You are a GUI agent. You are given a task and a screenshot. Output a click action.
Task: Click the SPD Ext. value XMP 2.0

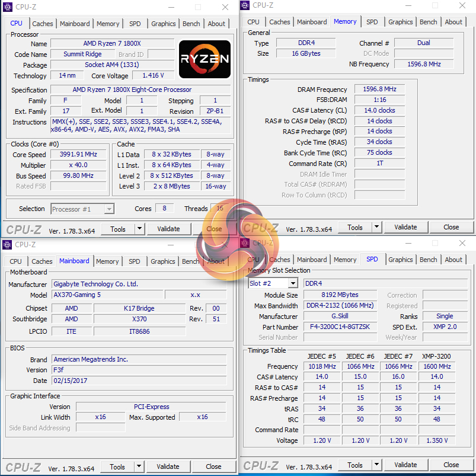pyautogui.click(x=445, y=327)
